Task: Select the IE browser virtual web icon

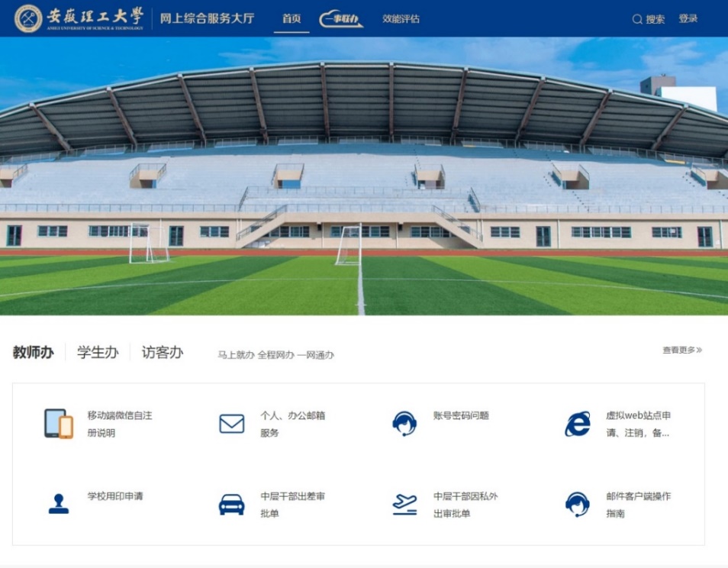Action: (578, 424)
